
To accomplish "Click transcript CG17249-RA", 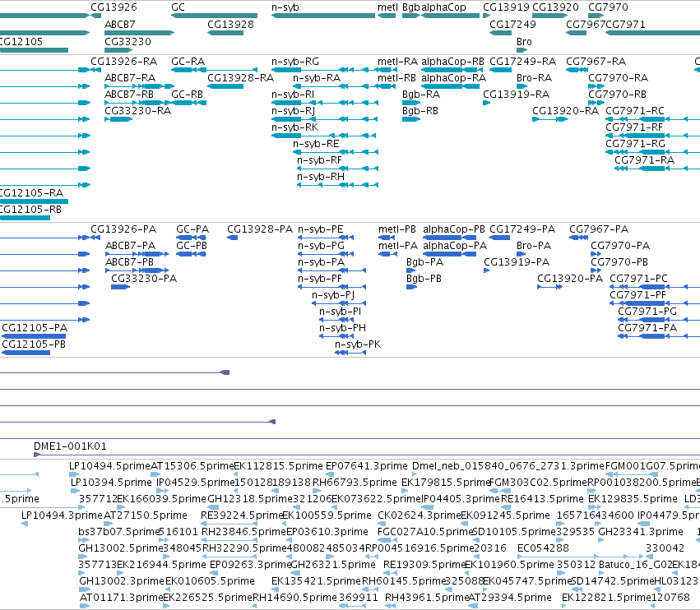I will (x=523, y=61).
